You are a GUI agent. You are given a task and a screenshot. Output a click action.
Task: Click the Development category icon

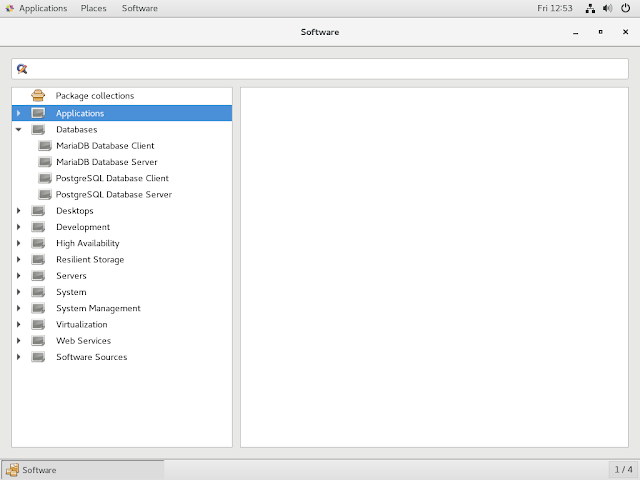click(x=38, y=227)
